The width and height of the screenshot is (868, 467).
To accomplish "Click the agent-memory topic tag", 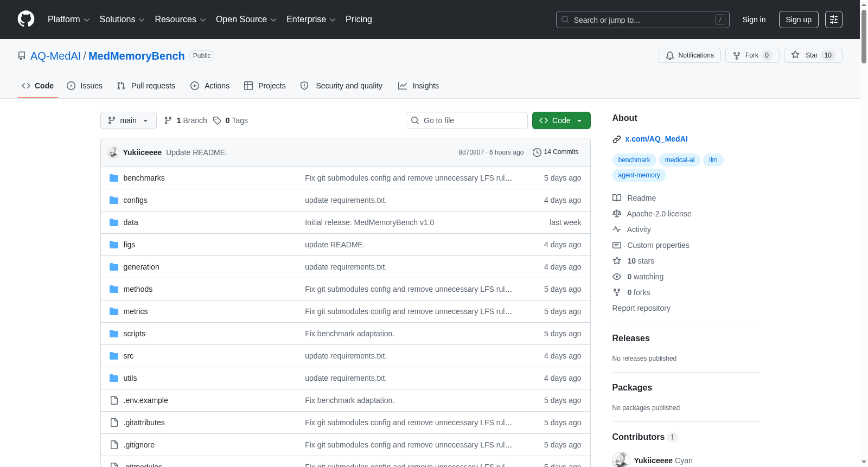I will point(639,175).
